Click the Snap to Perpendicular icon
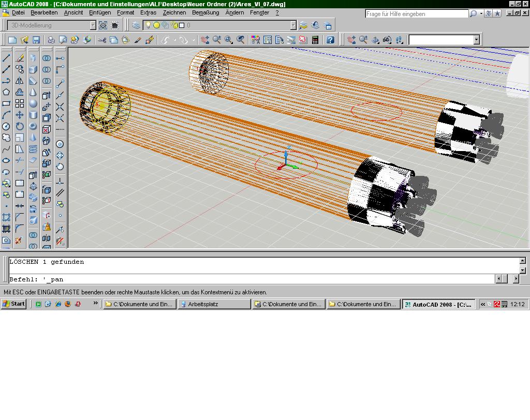 click(x=60, y=182)
